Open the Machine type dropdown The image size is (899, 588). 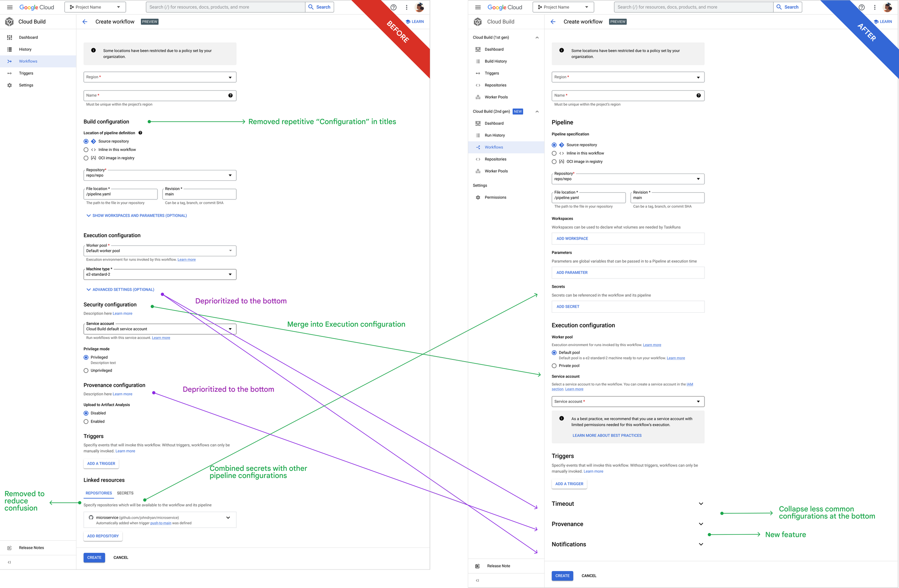pos(160,275)
